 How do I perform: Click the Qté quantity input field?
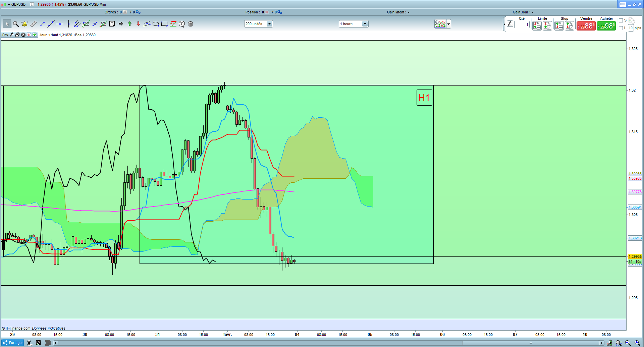[522, 24]
